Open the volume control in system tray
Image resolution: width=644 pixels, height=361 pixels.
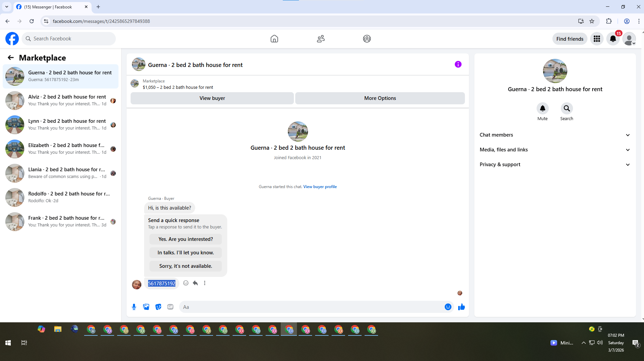[600, 343]
